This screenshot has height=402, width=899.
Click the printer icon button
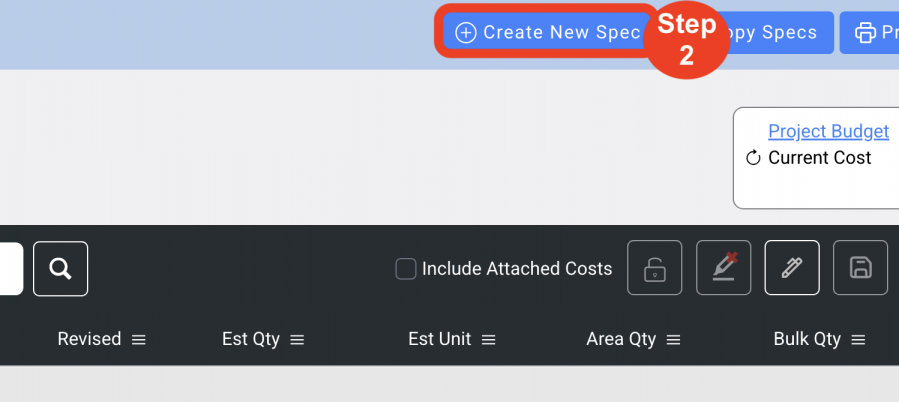[865, 33]
